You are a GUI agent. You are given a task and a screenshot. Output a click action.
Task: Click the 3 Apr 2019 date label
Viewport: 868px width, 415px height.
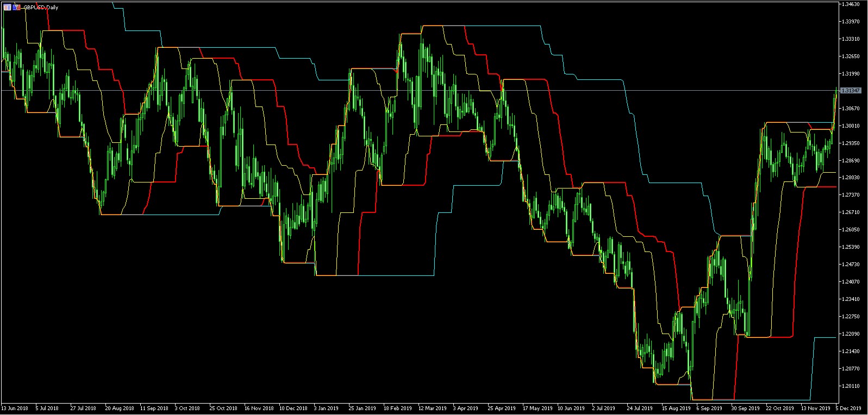(x=466, y=408)
